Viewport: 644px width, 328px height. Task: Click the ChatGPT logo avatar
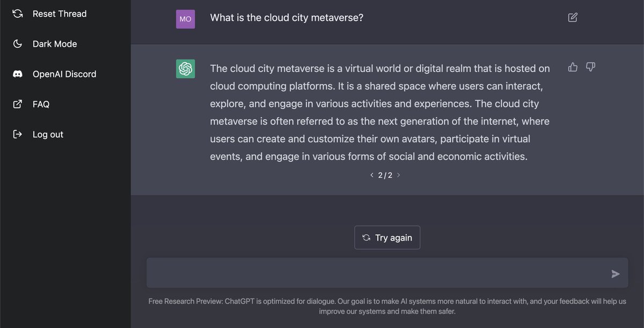(185, 68)
